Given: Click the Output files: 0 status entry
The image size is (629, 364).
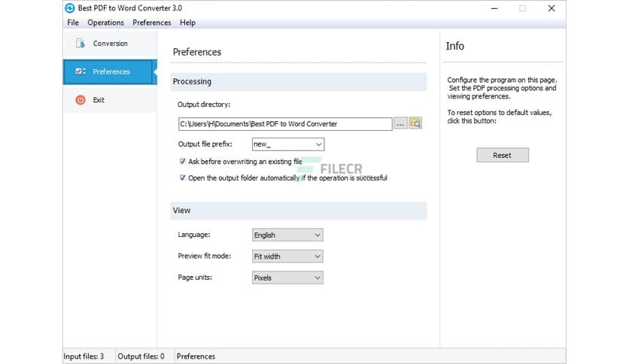Looking at the screenshot, I should click(x=141, y=356).
